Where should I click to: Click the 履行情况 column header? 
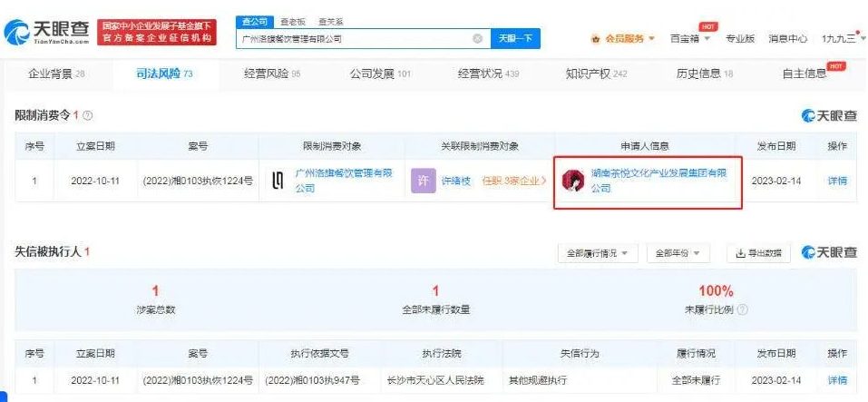click(696, 353)
